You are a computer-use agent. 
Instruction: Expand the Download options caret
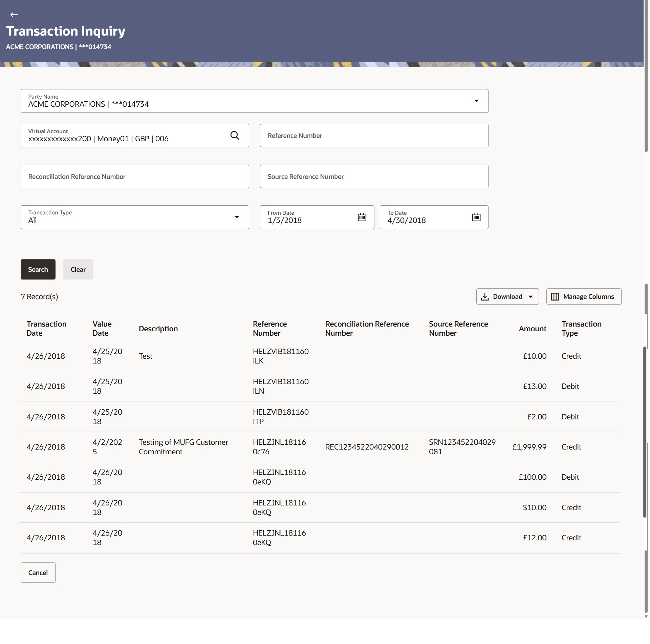tap(530, 297)
